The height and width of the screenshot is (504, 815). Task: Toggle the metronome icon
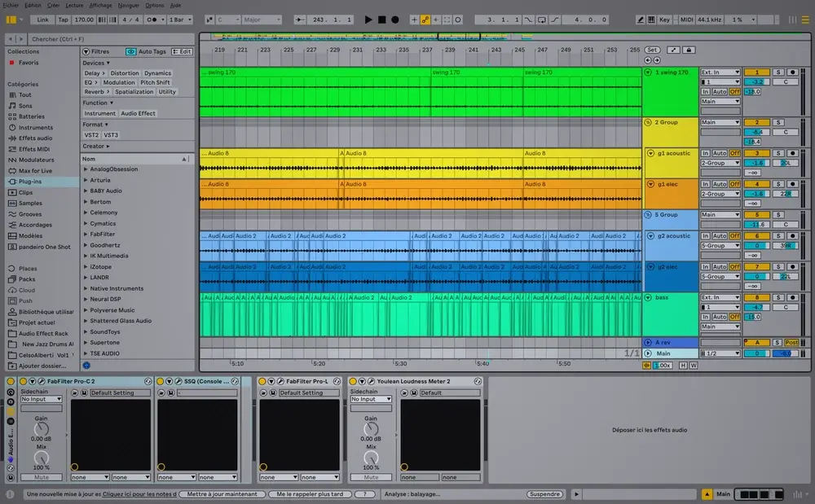[x=152, y=20]
